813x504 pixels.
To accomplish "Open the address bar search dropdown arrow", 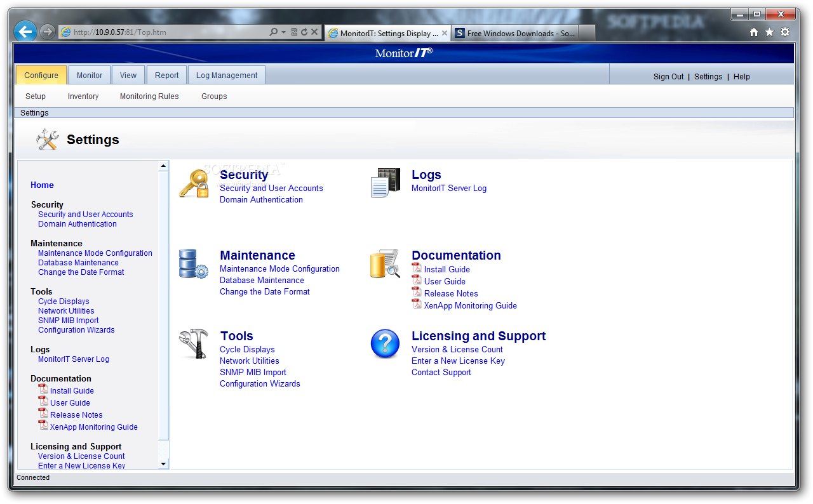I will pos(283,32).
